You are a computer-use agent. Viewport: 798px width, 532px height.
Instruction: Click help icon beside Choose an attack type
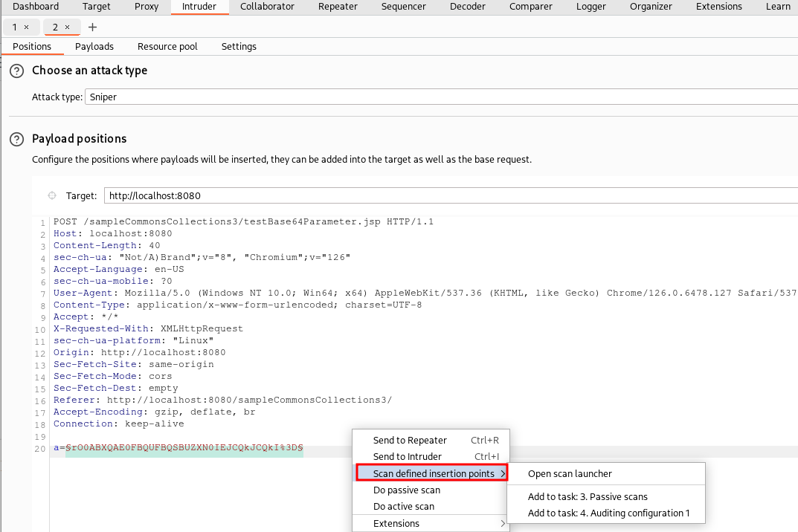tap(16, 71)
